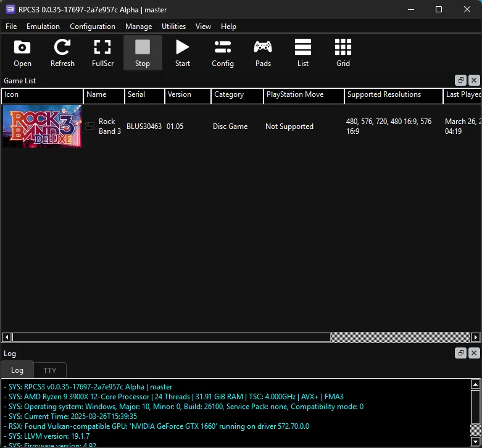Click the AMD Ryzen 9 log line
This screenshot has height=448, width=482.
173,397
